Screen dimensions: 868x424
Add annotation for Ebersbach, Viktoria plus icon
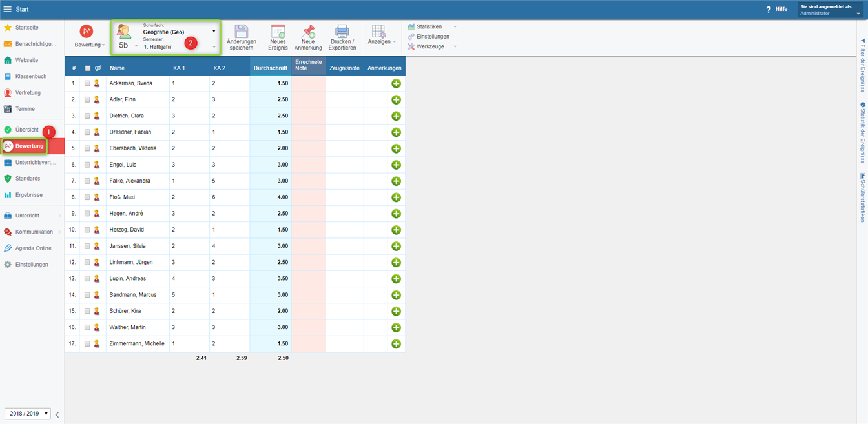tap(396, 148)
